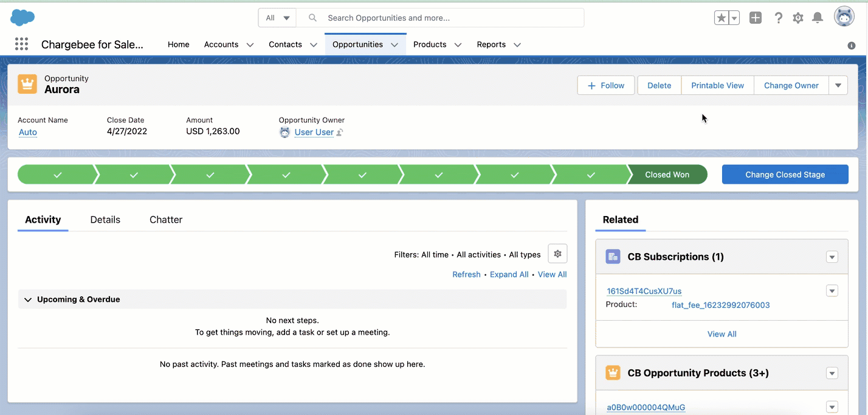
Task: Click the Global Actions plus icon
Action: point(755,18)
